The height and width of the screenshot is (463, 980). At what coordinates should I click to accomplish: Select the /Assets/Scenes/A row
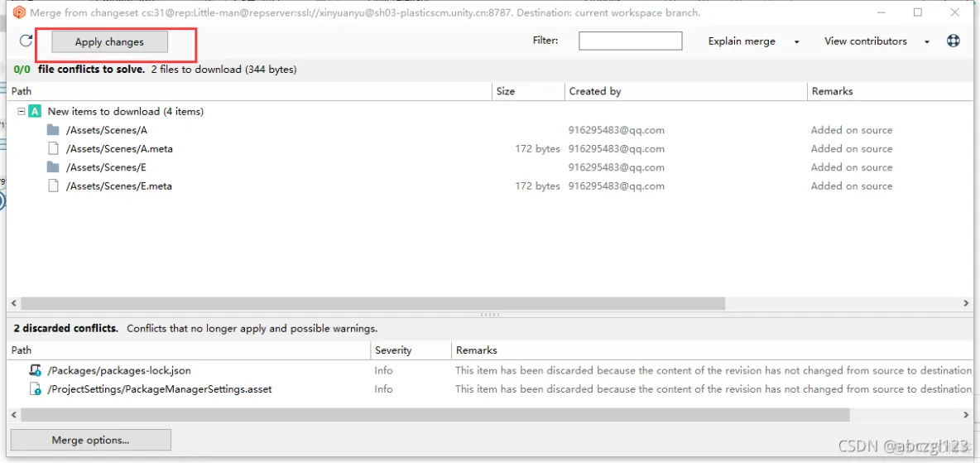click(490, 130)
